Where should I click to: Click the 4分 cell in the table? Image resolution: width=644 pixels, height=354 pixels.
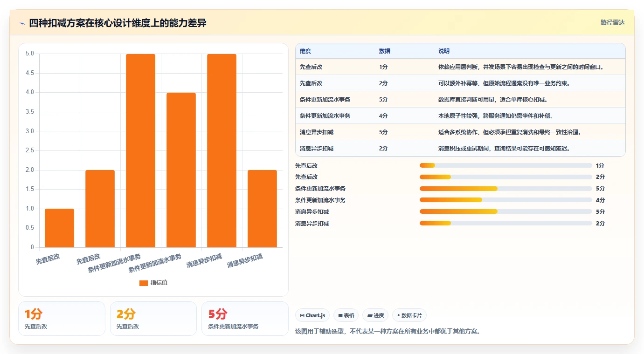(x=383, y=116)
